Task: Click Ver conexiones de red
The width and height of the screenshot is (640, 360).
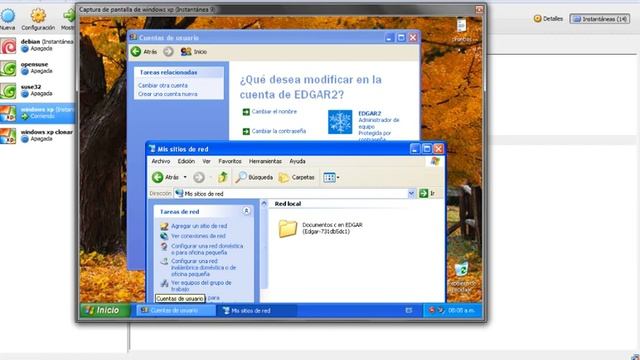Action: pyautogui.click(x=198, y=236)
